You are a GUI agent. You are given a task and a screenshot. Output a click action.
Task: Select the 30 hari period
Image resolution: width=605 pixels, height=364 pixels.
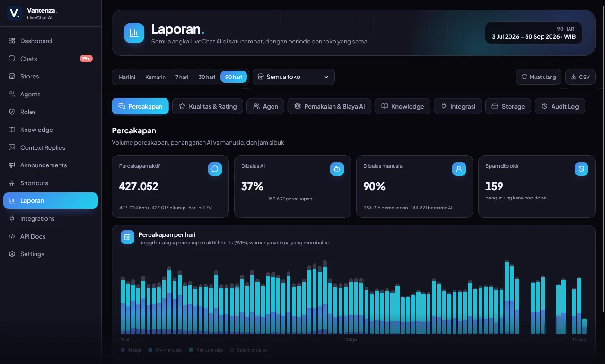[x=207, y=77]
